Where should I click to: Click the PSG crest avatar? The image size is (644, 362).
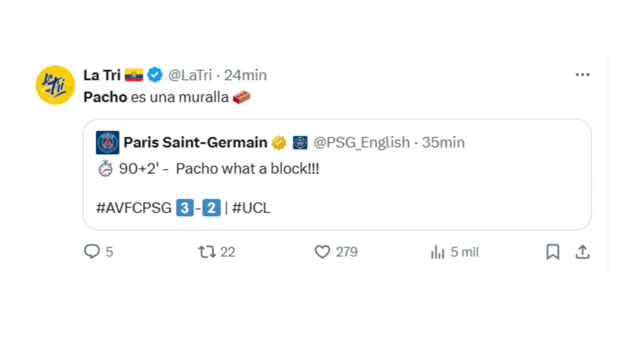(x=108, y=143)
